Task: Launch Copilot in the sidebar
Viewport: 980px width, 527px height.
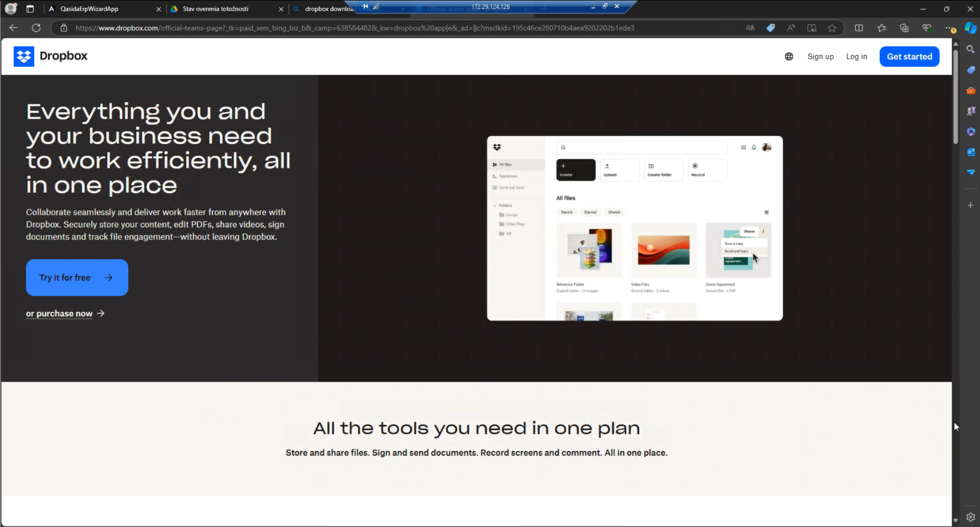Action: coord(970,28)
